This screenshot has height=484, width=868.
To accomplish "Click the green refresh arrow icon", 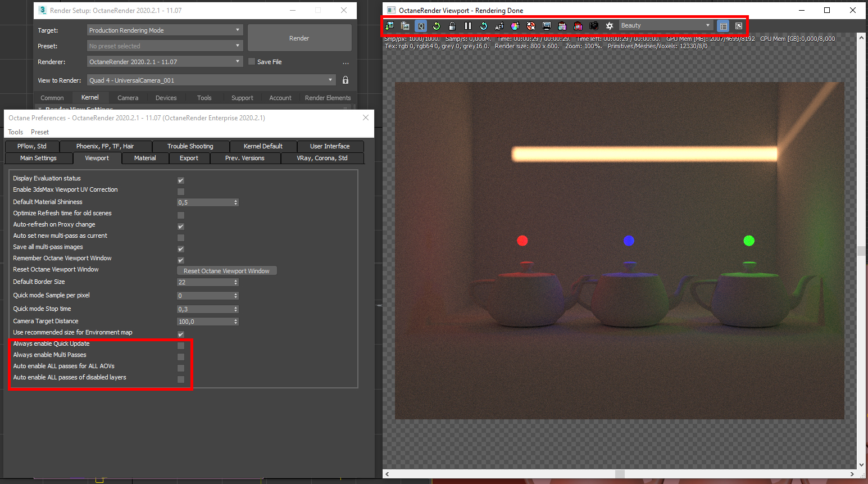I will click(x=437, y=26).
